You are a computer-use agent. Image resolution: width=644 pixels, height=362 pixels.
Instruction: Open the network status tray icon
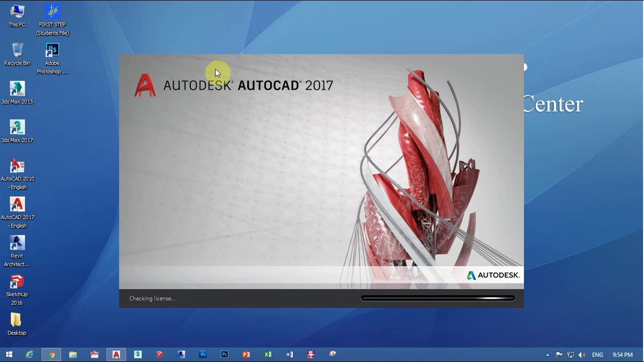tap(571, 354)
